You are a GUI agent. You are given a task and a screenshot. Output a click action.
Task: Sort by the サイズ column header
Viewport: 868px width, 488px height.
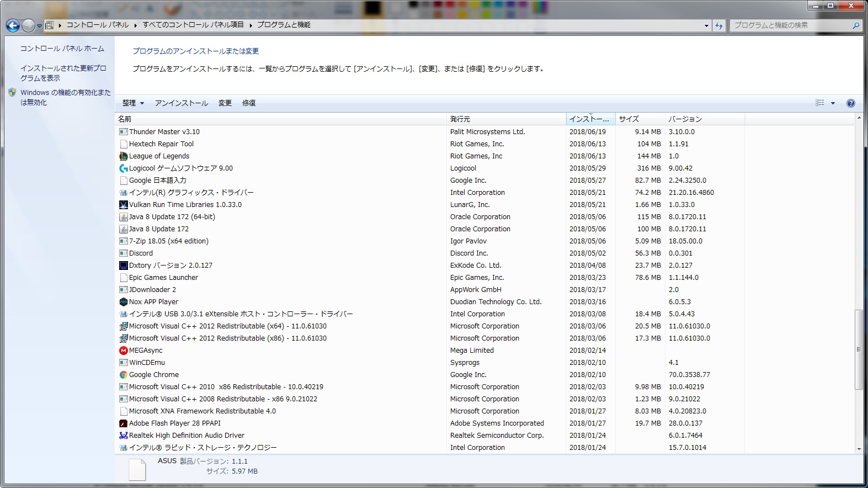[629, 119]
